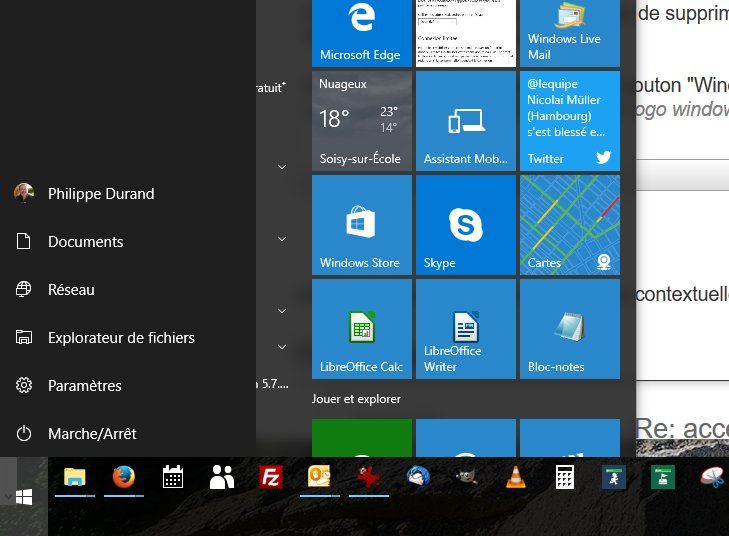Open Documents from the Start menu

click(x=128, y=242)
